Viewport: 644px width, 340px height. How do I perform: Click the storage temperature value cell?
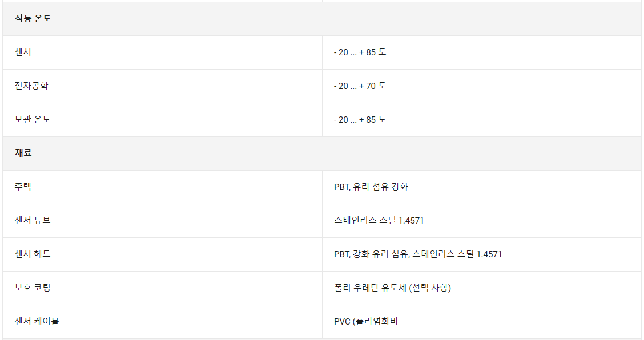(x=482, y=119)
